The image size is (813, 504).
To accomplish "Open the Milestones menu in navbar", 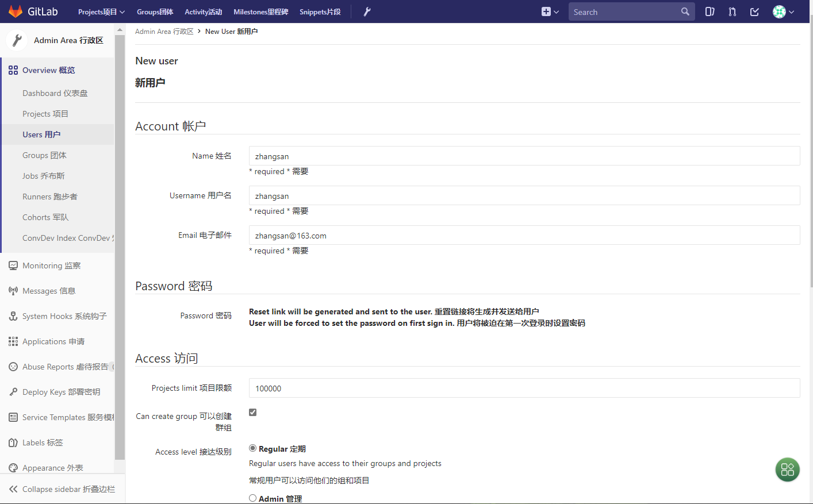I will (260, 11).
